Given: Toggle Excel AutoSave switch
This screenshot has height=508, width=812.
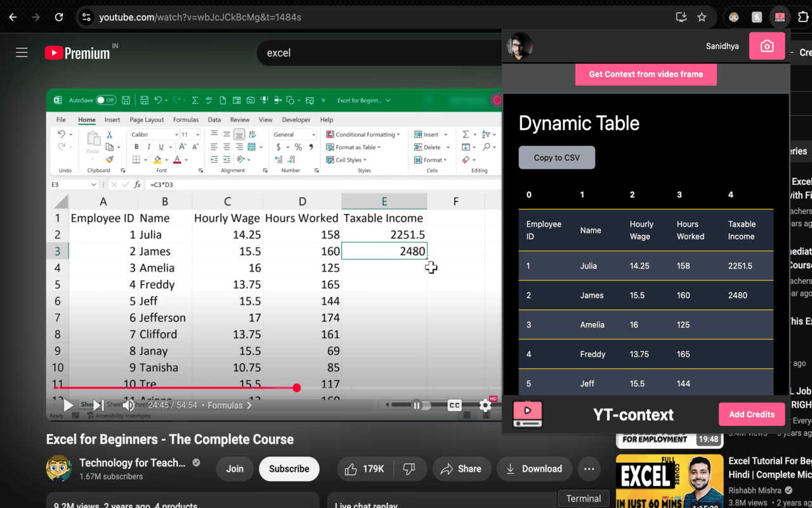Looking at the screenshot, I should 106,100.
